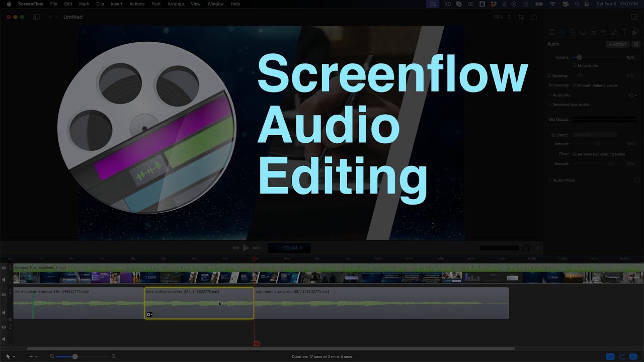Open the Callout properties tab icon
This screenshot has height=362, width=644.
tap(593, 32)
